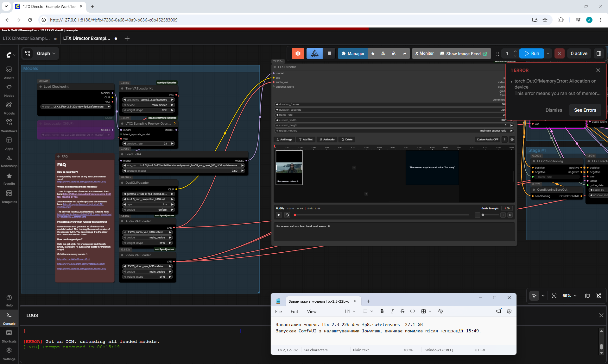Open the favorite sidebar panel
The image size is (608, 364).
pyautogui.click(x=9, y=179)
